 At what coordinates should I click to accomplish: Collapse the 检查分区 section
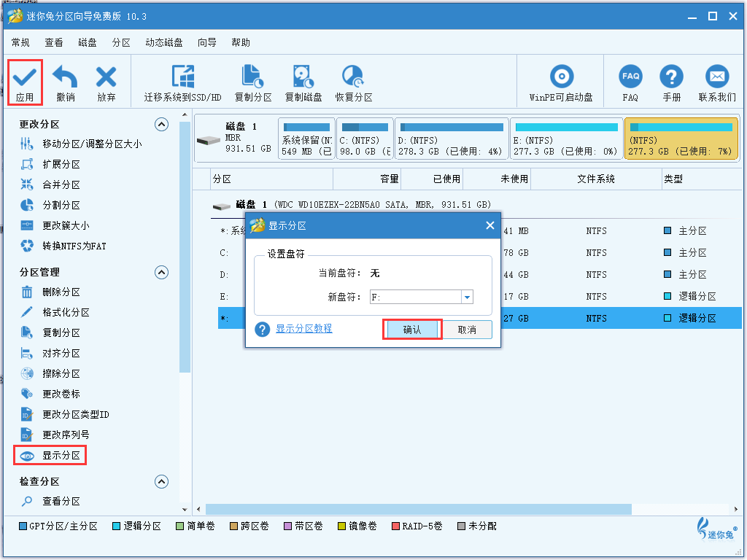161,482
